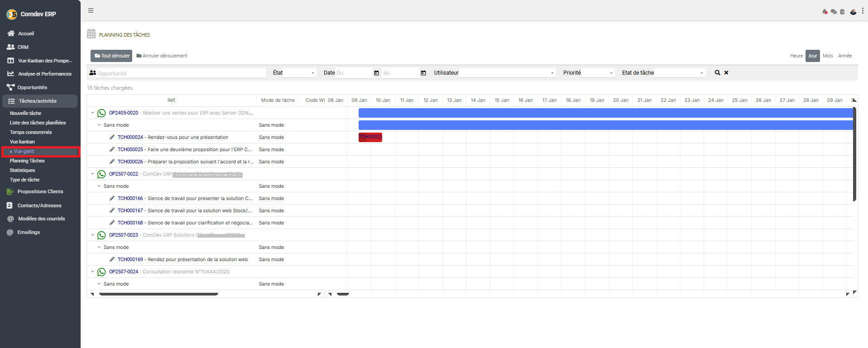Open the Utilisateur dropdown
The width and height of the screenshot is (868, 348).
(507, 73)
